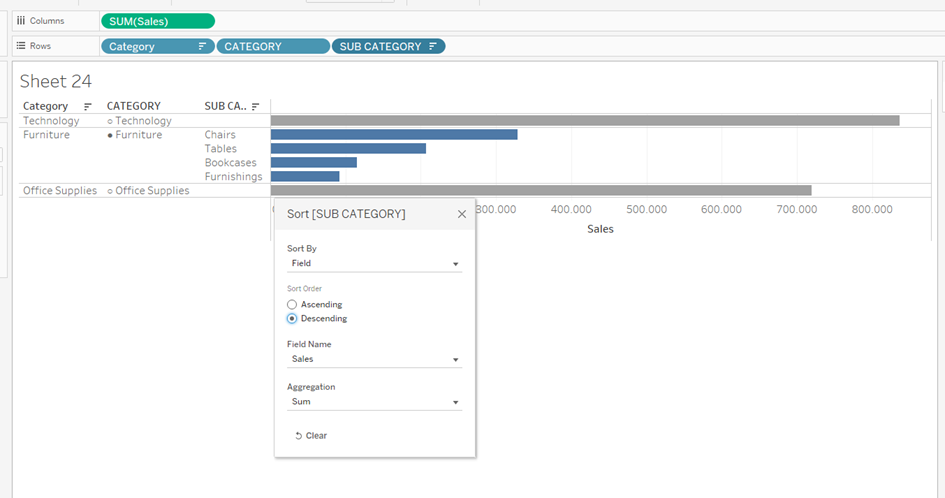This screenshot has height=498, width=945.
Task: Click the sort icon beside the SUB CA.. header
Action: 256,106
